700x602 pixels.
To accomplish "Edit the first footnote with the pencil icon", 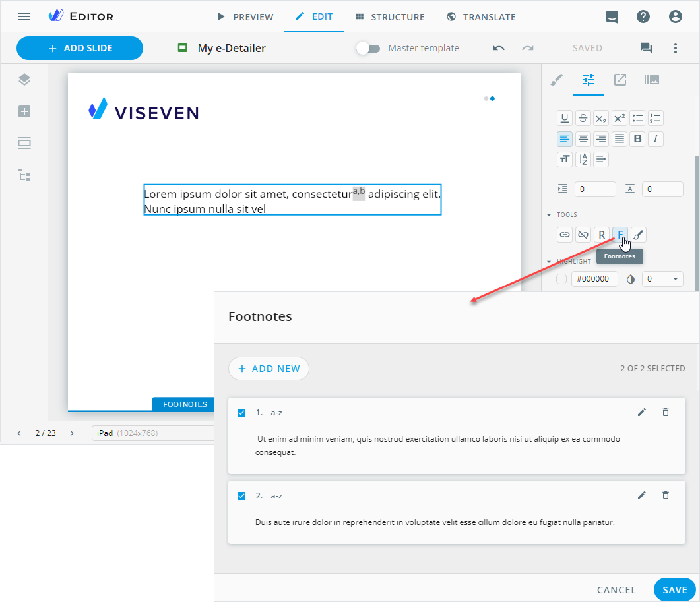I will [x=642, y=412].
